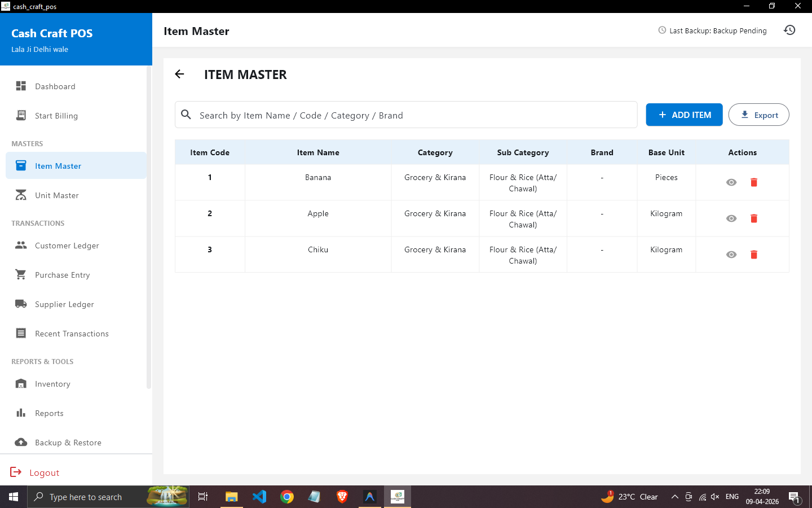This screenshot has height=508, width=812.
Task: Click the Sub Category column header
Action: coord(523,152)
